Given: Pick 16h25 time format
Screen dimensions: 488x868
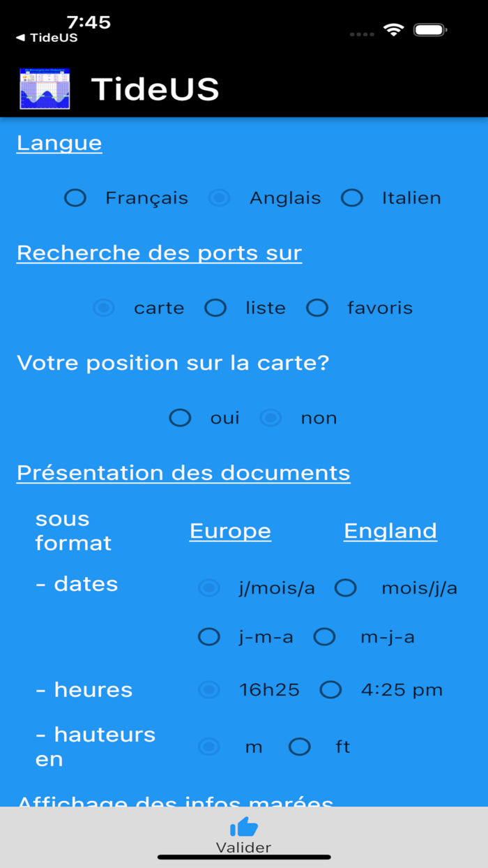Looking at the screenshot, I should 209,690.
